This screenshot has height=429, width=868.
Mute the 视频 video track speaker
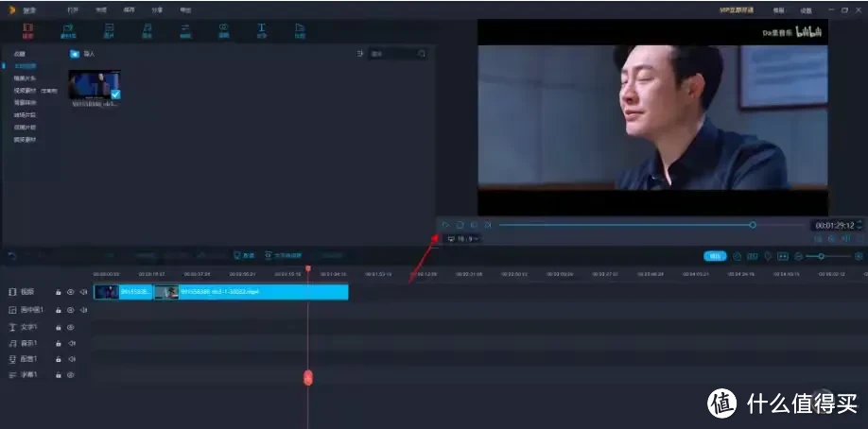point(83,292)
